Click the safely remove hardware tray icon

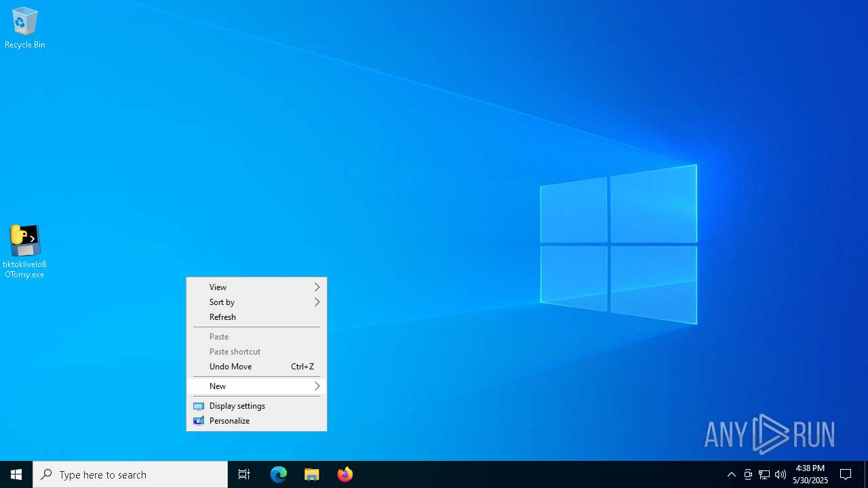coord(748,474)
